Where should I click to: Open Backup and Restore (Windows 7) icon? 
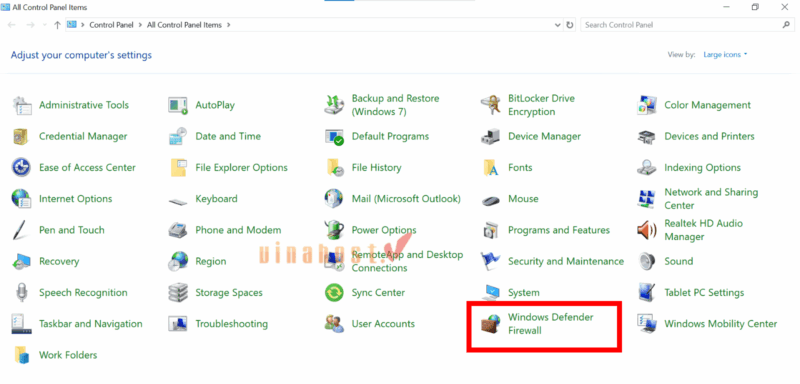pyautogui.click(x=334, y=106)
